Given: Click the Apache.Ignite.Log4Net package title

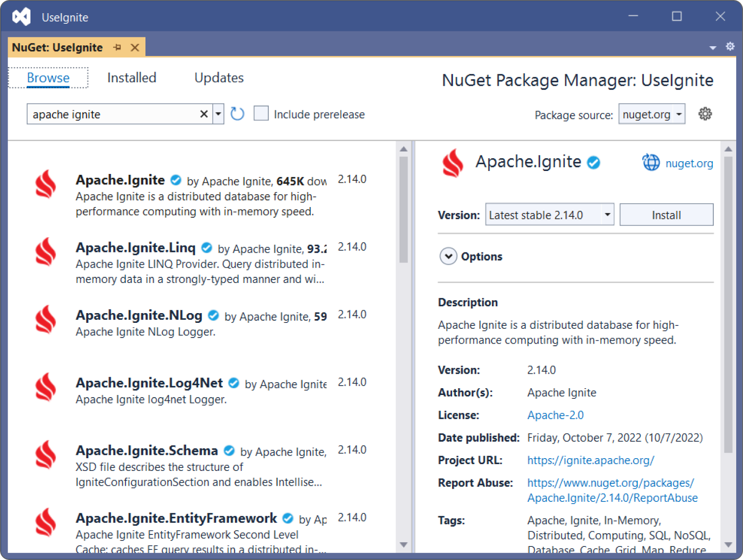Looking at the screenshot, I should (x=149, y=383).
